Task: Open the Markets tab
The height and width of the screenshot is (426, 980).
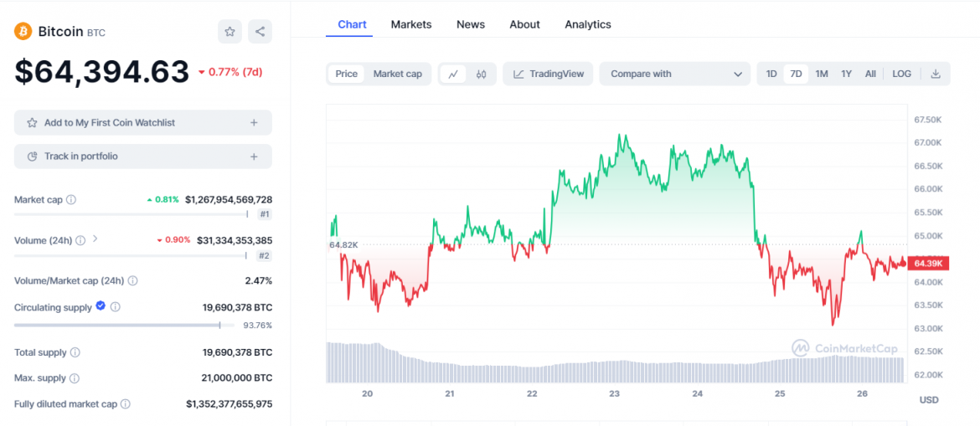Action: [410, 24]
